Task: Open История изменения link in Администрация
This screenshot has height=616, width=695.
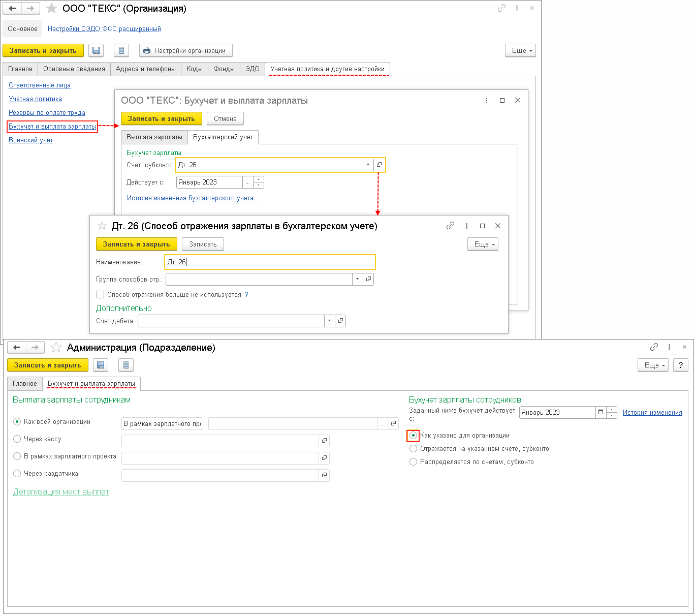Action: 652,413
